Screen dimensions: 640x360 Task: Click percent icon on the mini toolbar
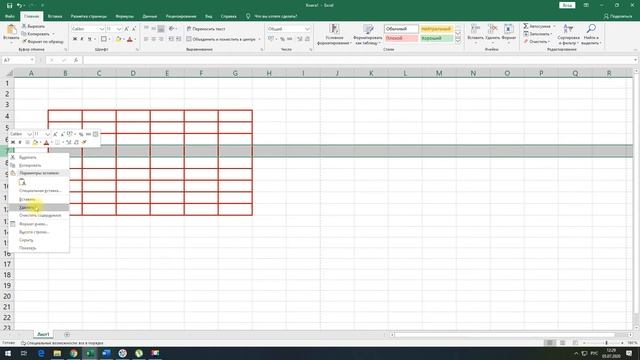[x=81, y=134]
